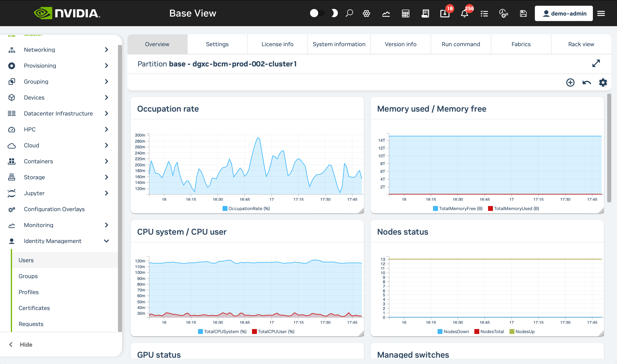Toggle TotalCPUSystem legend swatch

click(x=200, y=332)
